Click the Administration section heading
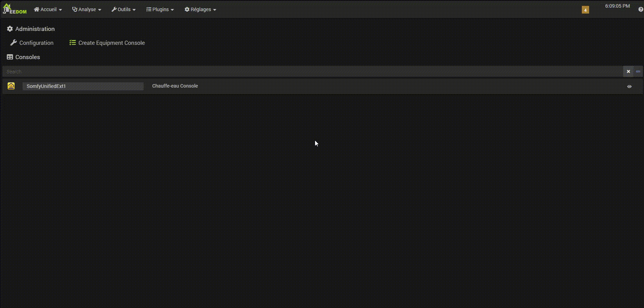This screenshot has width=644, height=308. (31, 29)
